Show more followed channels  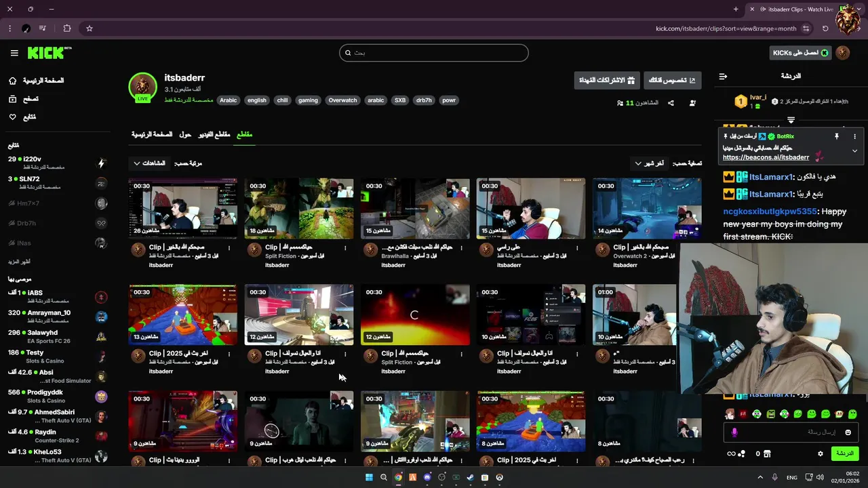pos(19,262)
